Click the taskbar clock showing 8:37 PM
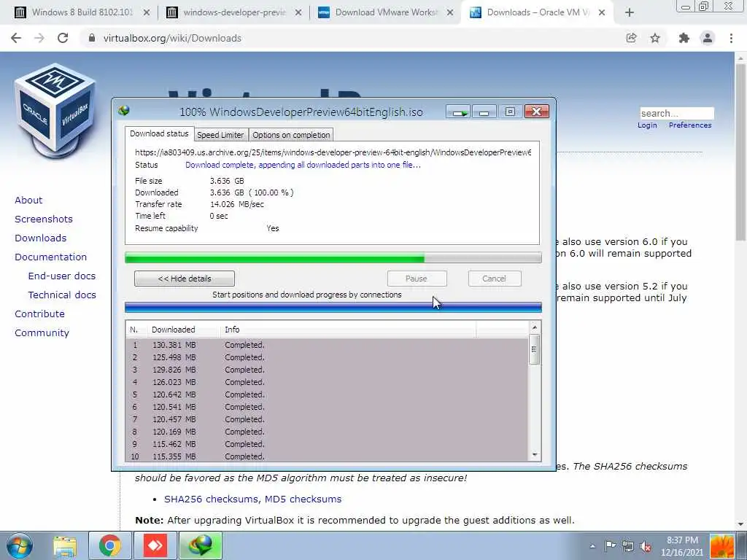Viewport: 747px width, 560px height. (x=682, y=546)
